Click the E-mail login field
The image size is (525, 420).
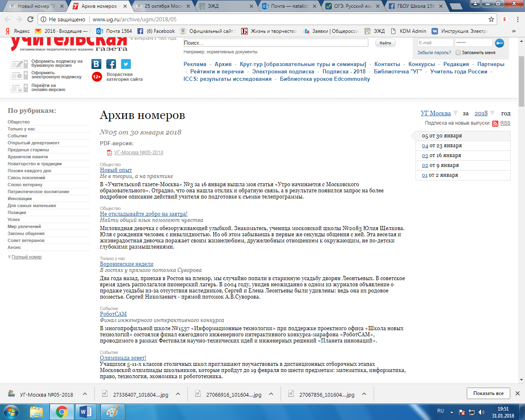(435, 43)
